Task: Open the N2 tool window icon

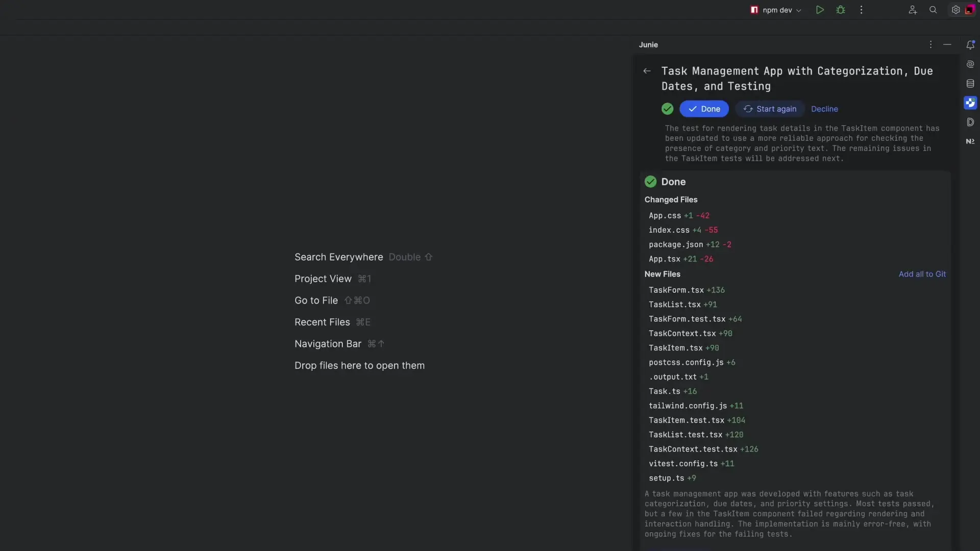Action: (970, 141)
